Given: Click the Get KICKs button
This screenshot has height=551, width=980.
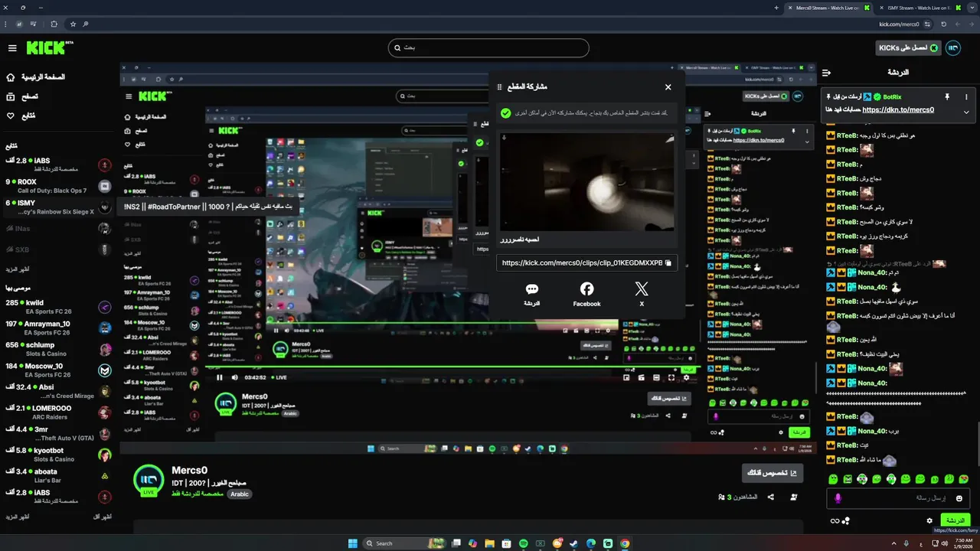Looking at the screenshot, I should click(x=908, y=48).
